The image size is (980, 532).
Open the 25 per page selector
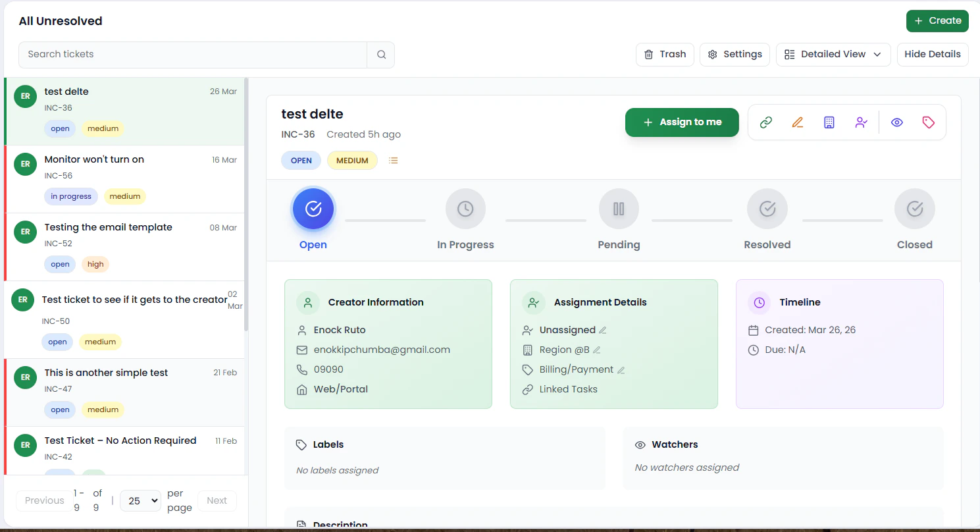[x=140, y=500]
